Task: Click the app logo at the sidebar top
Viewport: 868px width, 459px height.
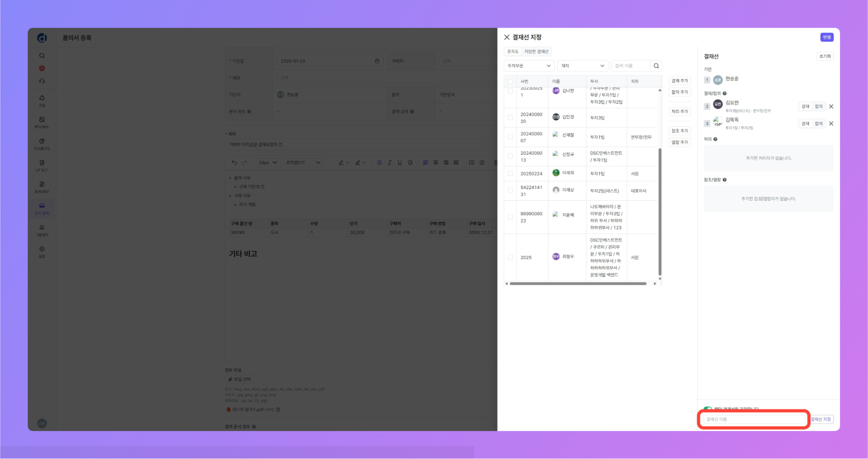Action: pyautogui.click(x=42, y=38)
